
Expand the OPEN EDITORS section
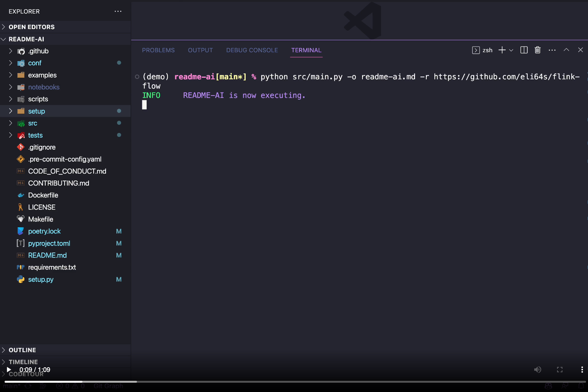point(32,27)
